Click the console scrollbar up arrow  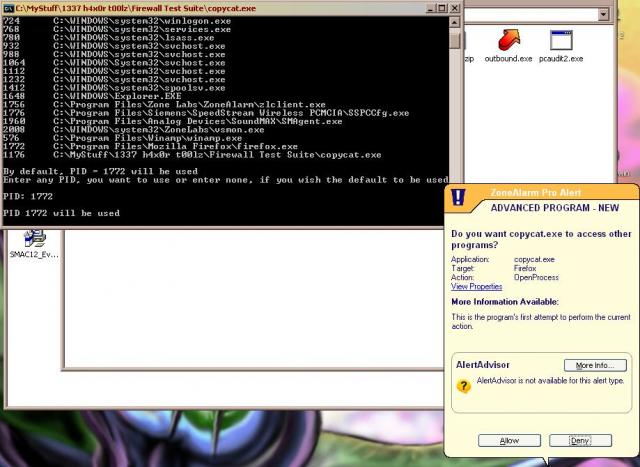454,22
